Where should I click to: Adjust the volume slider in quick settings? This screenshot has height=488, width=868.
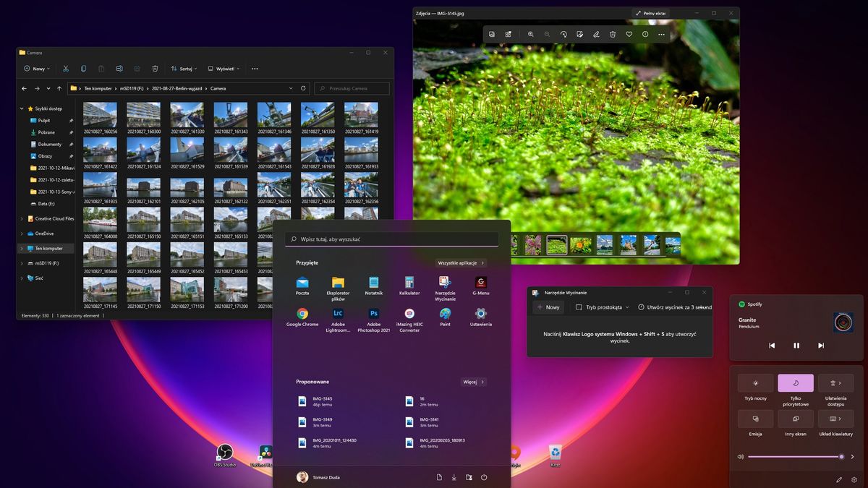click(795, 457)
